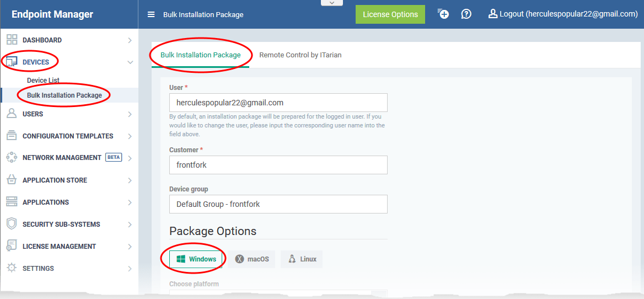
Task: Click the Dashboard grid icon
Action: (12, 40)
